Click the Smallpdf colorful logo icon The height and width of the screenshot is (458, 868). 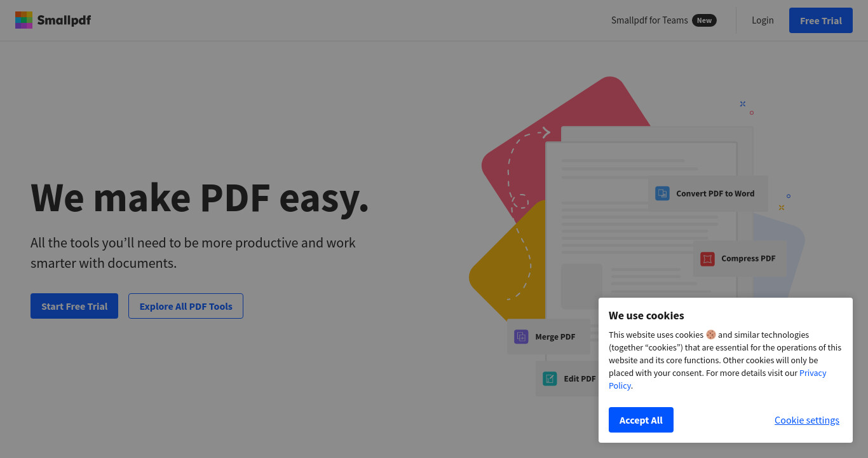24,20
